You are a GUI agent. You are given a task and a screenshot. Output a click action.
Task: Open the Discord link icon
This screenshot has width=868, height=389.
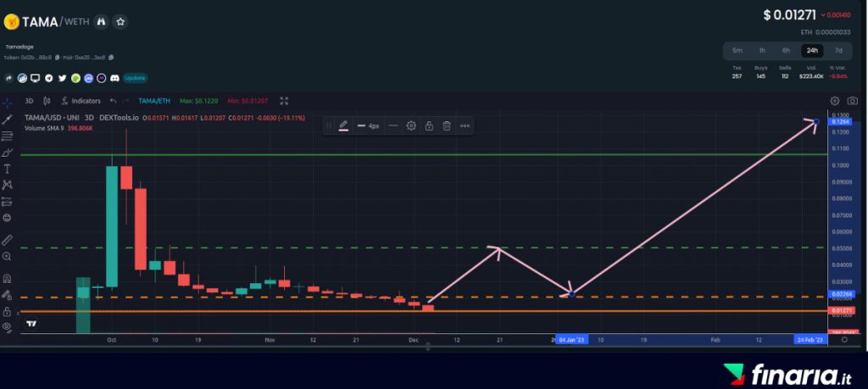click(x=114, y=78)
